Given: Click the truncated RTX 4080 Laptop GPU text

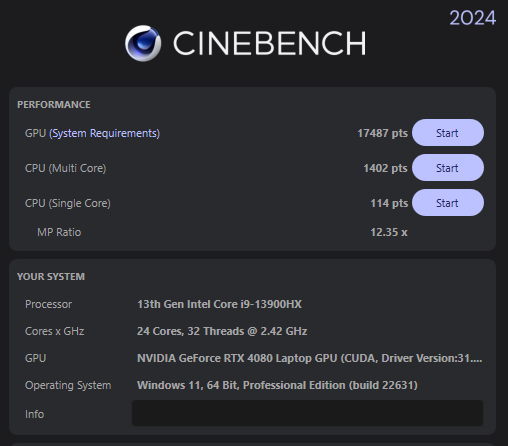Looking at the screenshot, I should pyautogui.click(x=310, y=358).
